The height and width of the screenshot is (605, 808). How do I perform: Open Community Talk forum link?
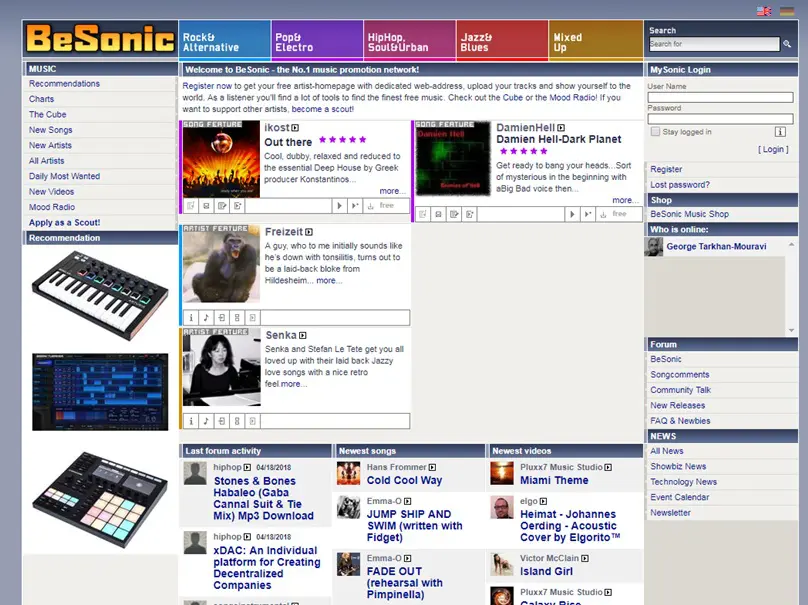680,390
